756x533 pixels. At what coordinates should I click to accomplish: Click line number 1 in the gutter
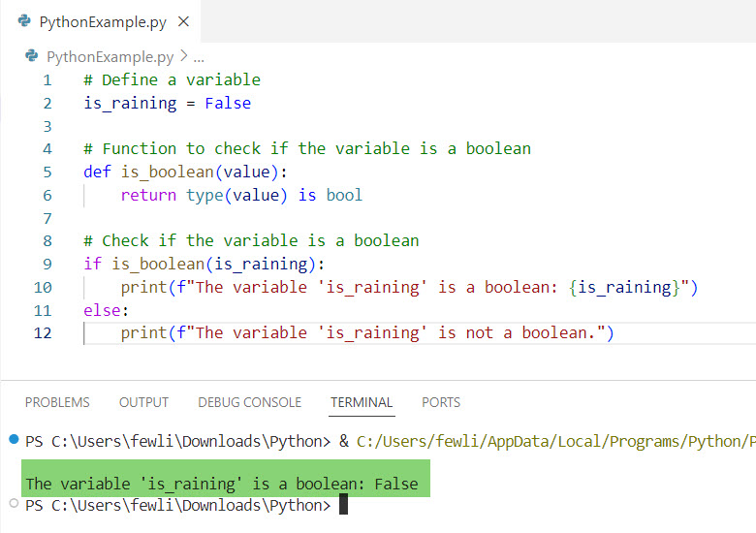[47, 80]
